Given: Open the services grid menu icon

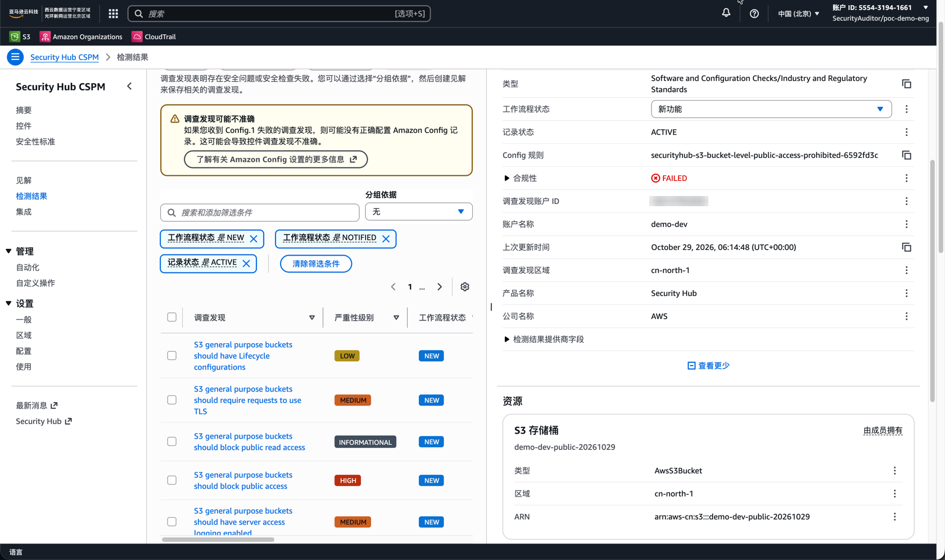Looking at the screenshot, I should coord(114,13).
